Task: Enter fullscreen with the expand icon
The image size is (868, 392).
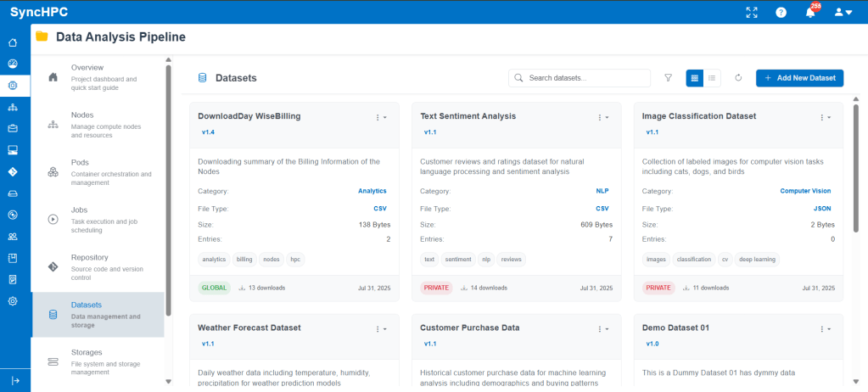Action: (x=751, y=13)
